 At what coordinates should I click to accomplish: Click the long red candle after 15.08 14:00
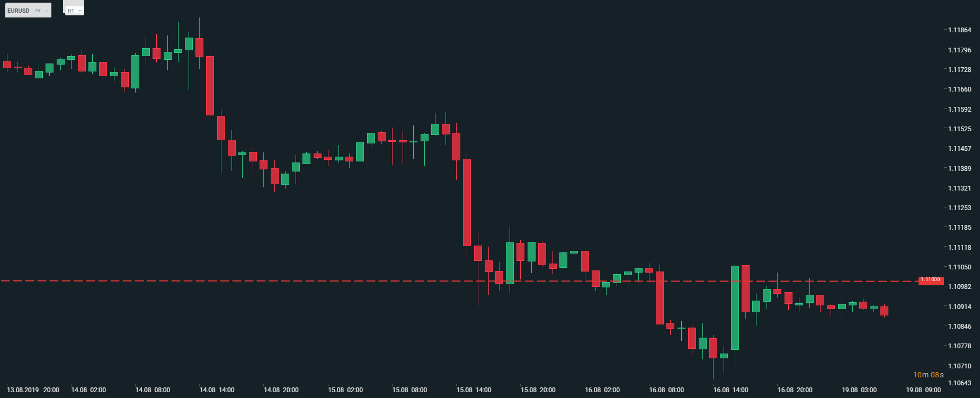coord(467,202)
